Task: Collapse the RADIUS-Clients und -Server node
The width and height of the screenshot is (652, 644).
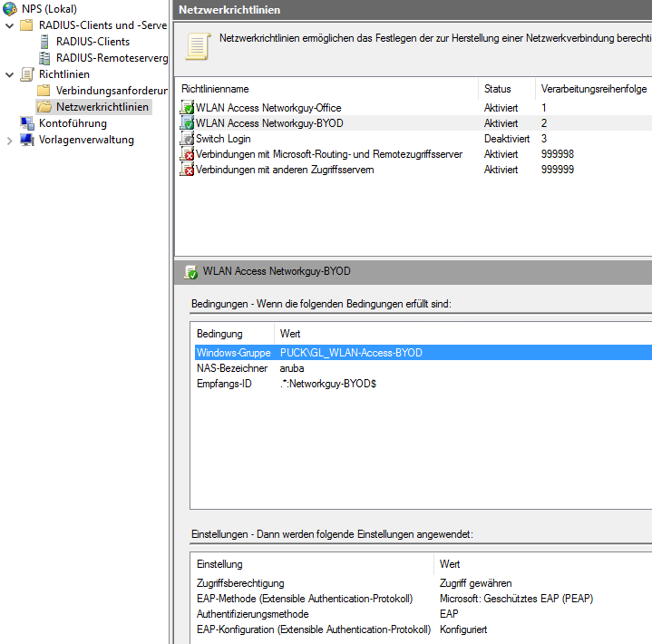Action: pos(10,25)
